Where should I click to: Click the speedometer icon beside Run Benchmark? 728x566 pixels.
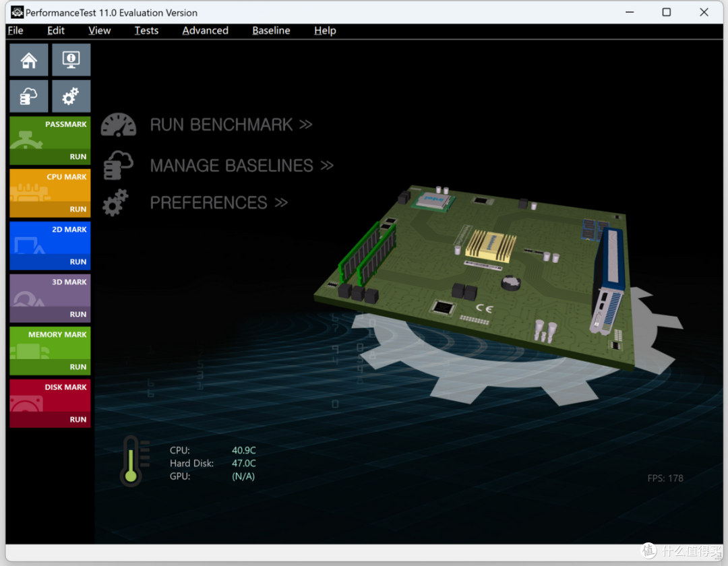point(119,125)
